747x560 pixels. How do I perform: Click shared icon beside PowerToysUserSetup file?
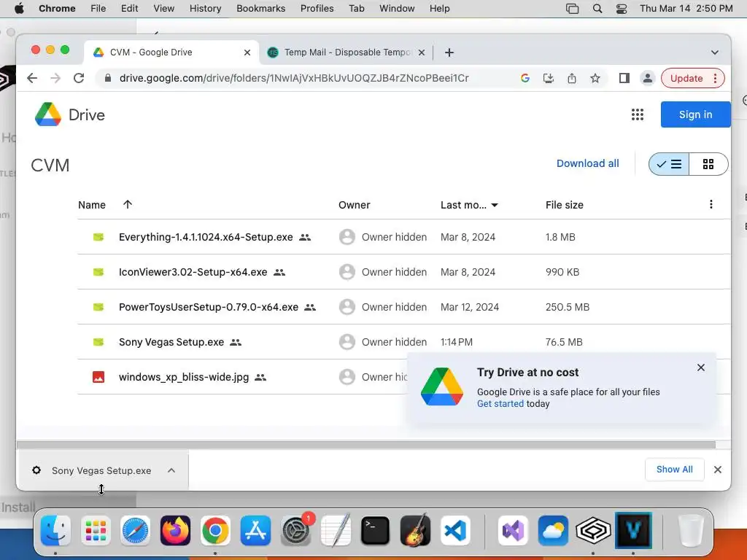[x=310, y=307]
